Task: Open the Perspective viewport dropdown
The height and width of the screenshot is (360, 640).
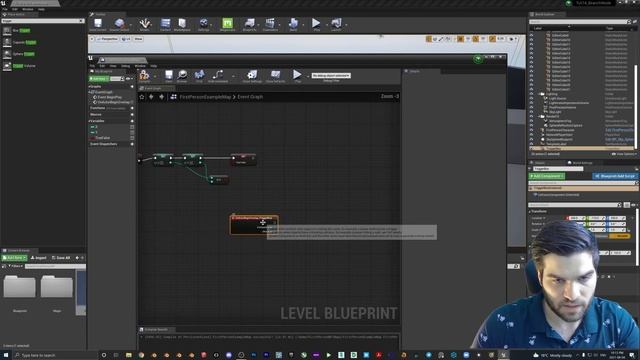Action: pos(107,39)
